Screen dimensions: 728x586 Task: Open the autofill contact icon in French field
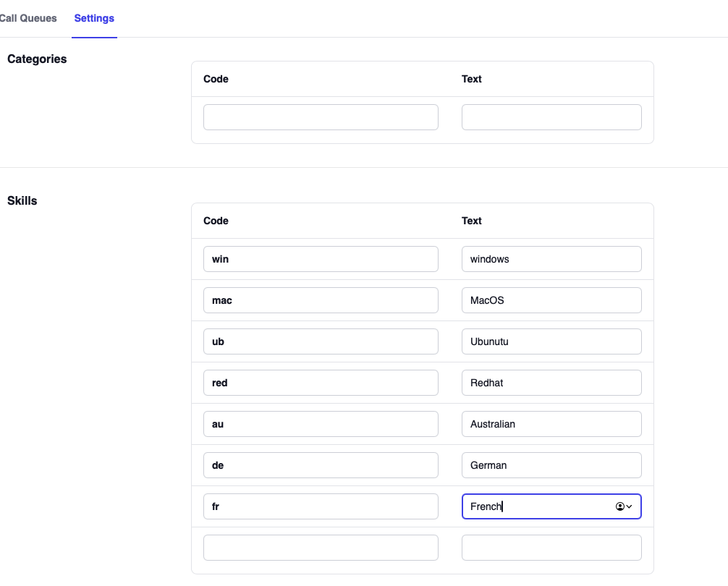click(623, 506)
